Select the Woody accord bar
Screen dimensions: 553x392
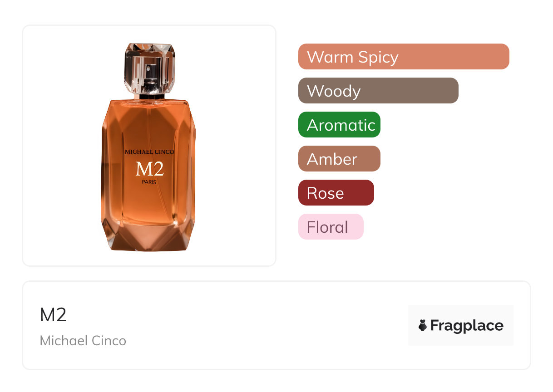click(378, 91)
